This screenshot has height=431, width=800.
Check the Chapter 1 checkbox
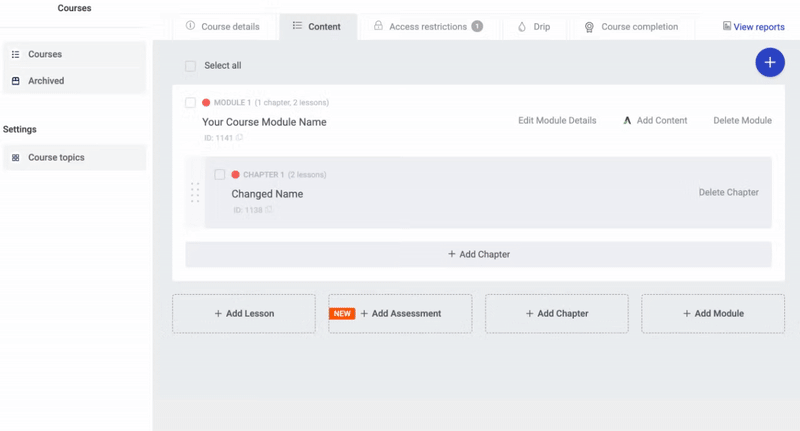220,175
